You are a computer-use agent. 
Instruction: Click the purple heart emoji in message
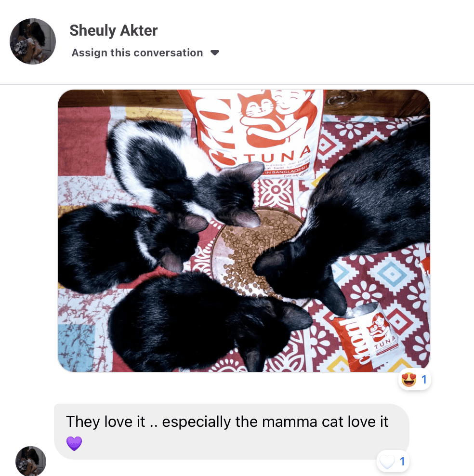click(x=74, y=443)
